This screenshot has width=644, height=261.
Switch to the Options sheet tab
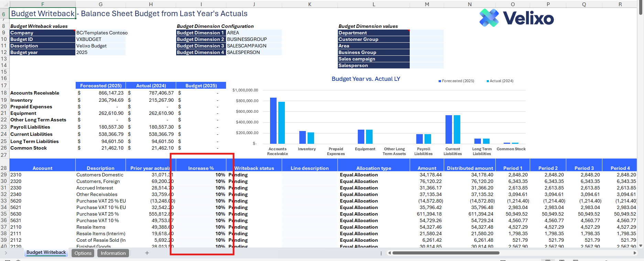coord(83,253)
